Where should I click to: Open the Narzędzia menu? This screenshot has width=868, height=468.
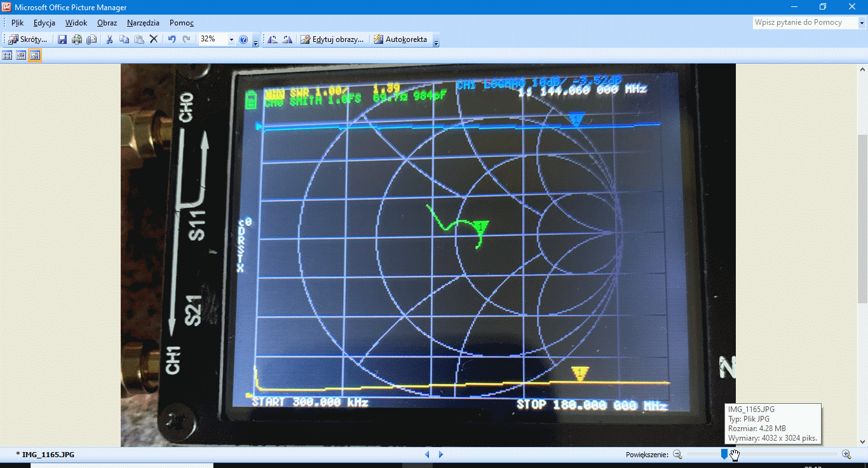[x=143, y=23]
